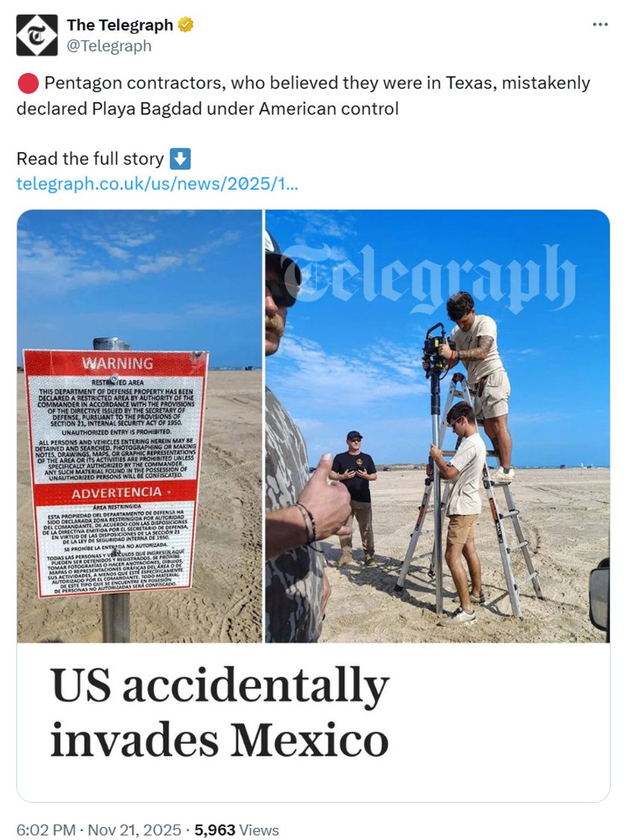Click the tweet text about Pentagon contractors
This screenshot has height=840, width=627.
tap(303, 96)
